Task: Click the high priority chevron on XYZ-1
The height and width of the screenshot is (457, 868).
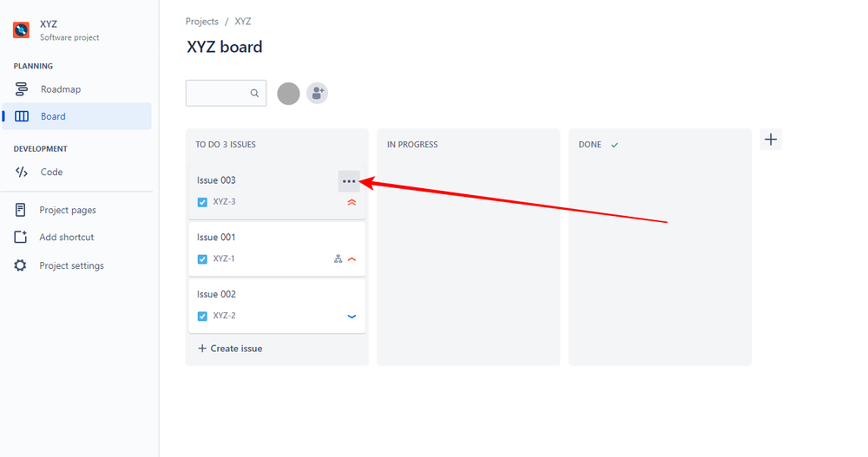Action: click(352, 259)
